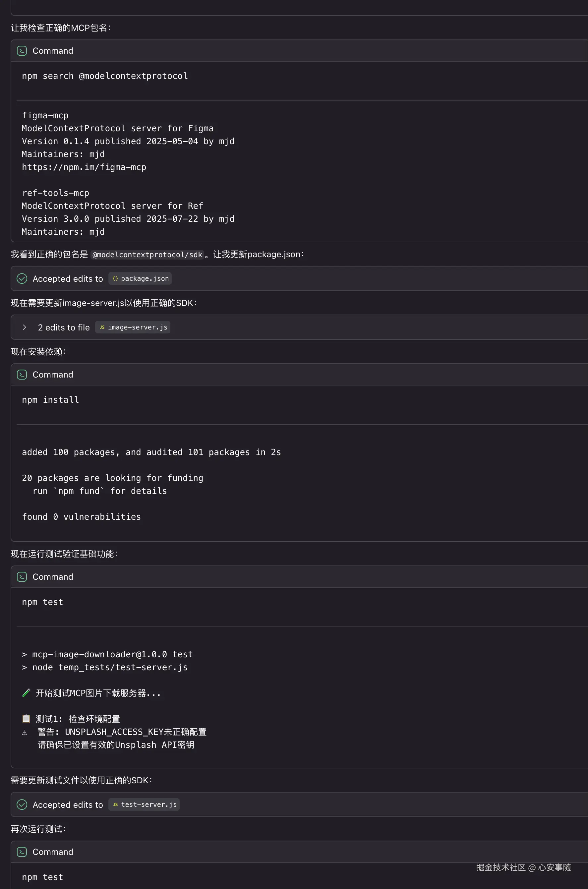The height and width of the screenshot is (889, 588).
Task: Click terminal icon of npm search Command
Action: pos(22,51)
